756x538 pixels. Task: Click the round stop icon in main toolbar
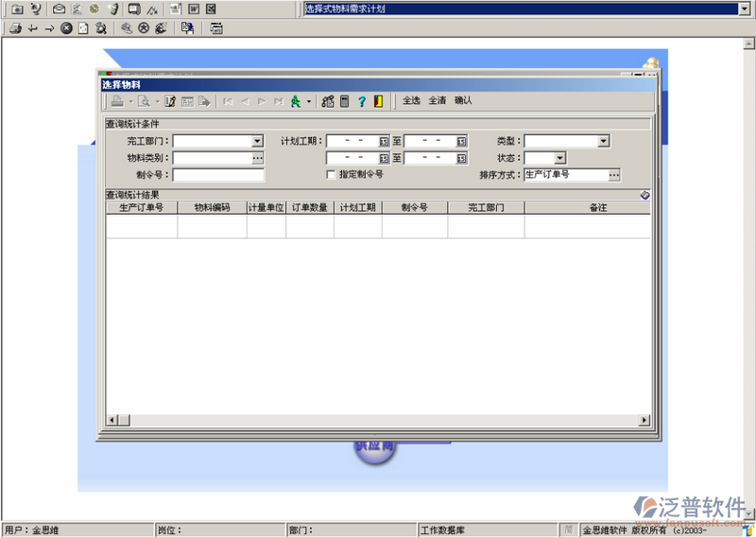pos(66,28)
